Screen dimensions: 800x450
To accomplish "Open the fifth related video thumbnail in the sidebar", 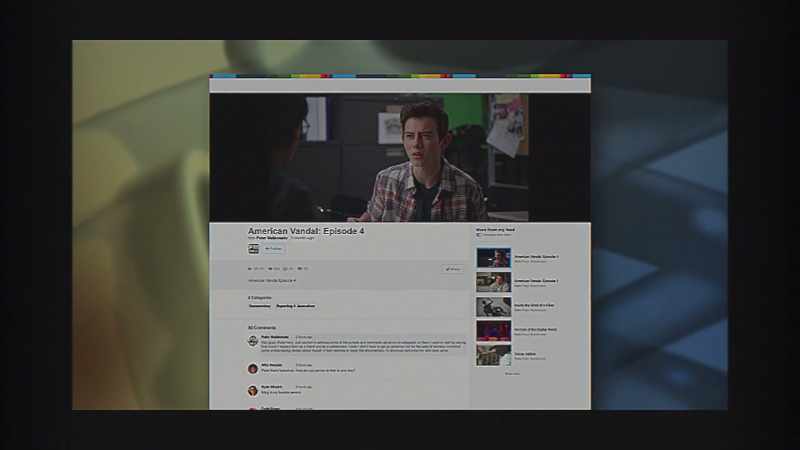I will 493,355.
